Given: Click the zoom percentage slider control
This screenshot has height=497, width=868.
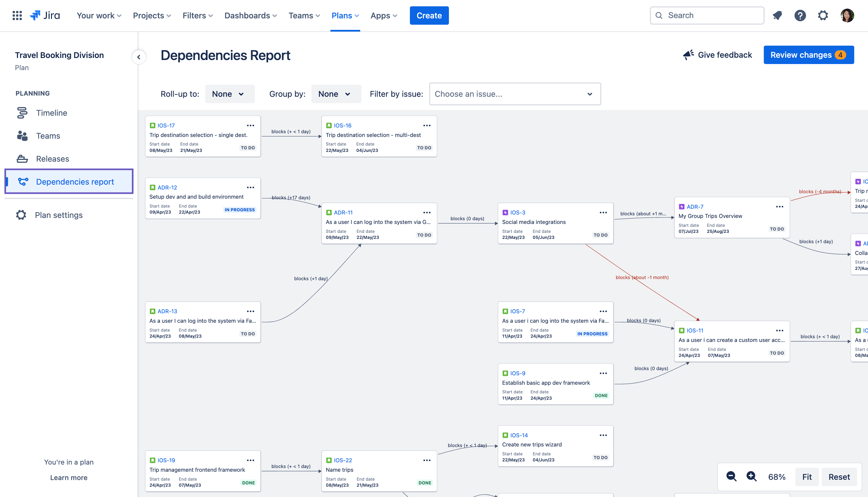Looking at the screenshot, I should (777, 476).
